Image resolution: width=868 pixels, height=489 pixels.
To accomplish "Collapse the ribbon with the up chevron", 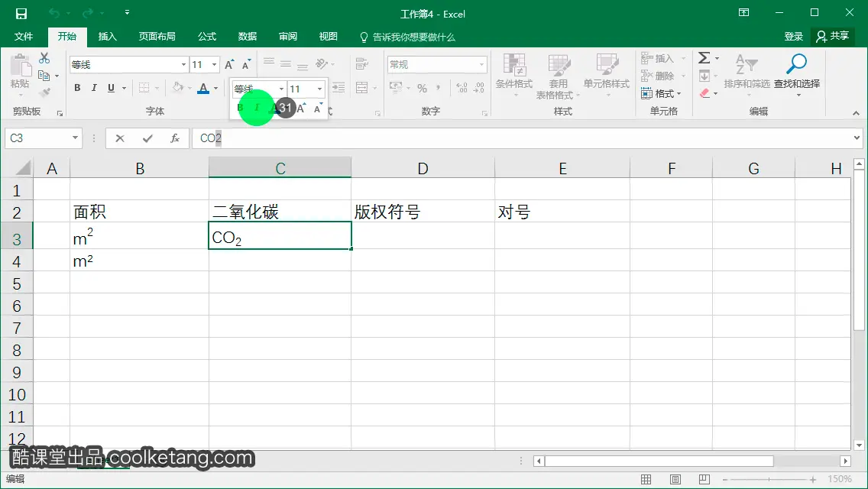I will tap(856, 113).
